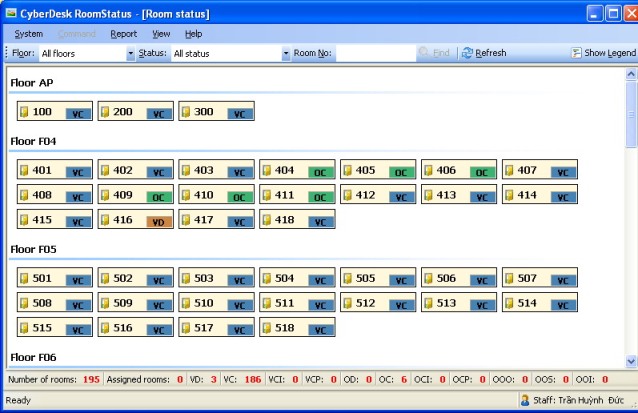Screen dimensions: 638x413
Task: Open the Report menu
Action: (x=123, y=33)
